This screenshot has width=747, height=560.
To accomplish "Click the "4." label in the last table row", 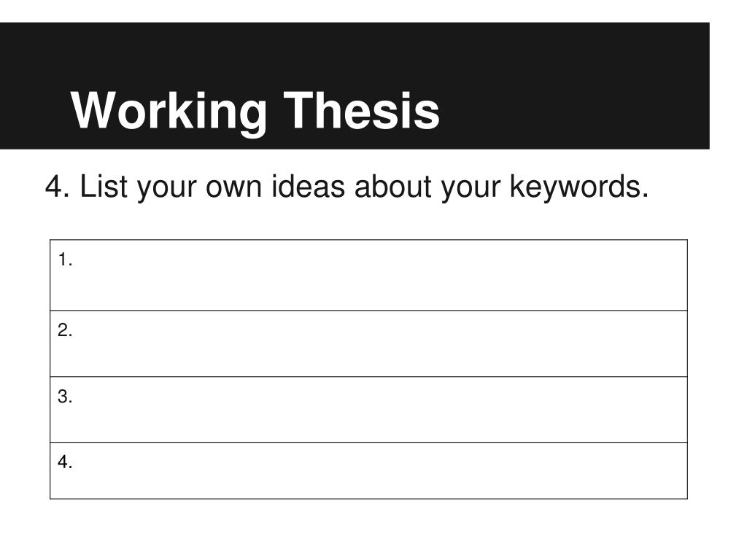I will (65, 462).
